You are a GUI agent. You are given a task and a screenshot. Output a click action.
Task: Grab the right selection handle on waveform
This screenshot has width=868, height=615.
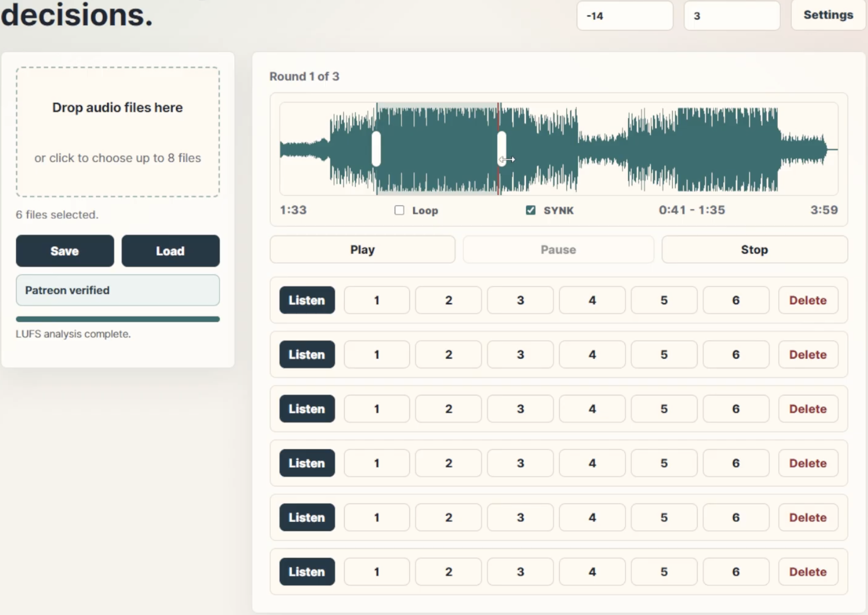(x=502, y=149)
